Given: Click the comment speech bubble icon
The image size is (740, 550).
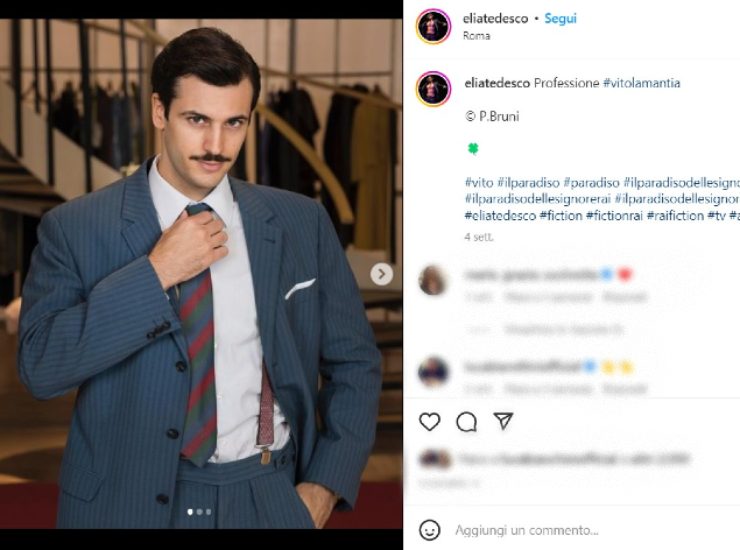Looking at the screenshot, I should coord(466,422).
